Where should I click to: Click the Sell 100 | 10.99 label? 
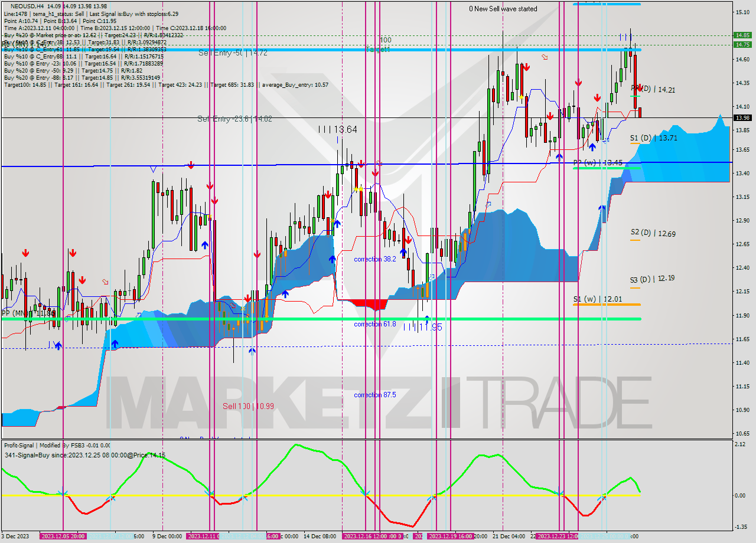point(248,406)
